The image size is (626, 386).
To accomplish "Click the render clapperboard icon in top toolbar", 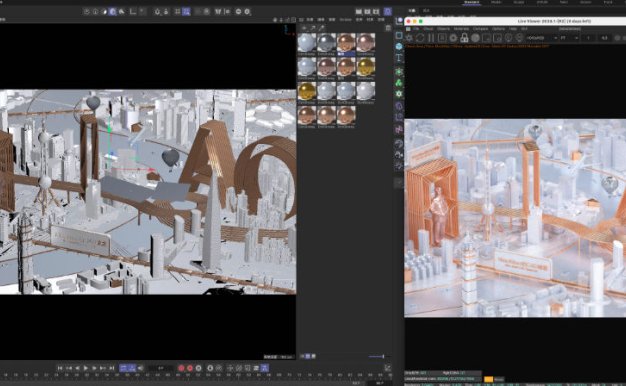I will (359, 12).
